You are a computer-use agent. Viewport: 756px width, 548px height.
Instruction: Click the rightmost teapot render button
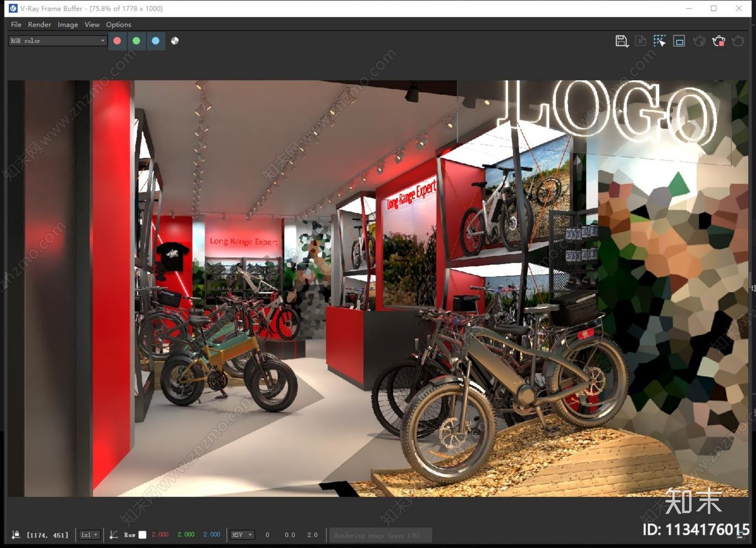pyautogui.click(x=738, y=41)
